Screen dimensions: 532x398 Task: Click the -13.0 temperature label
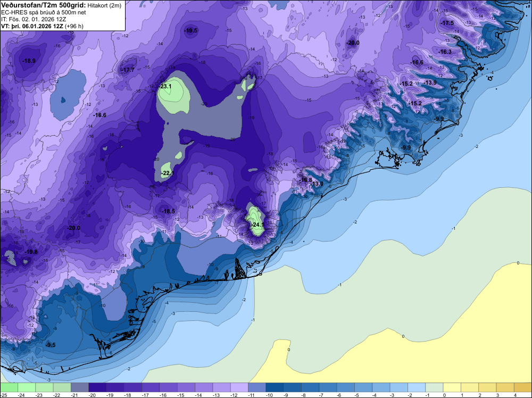pyautogui.click(x=318, y=184)
